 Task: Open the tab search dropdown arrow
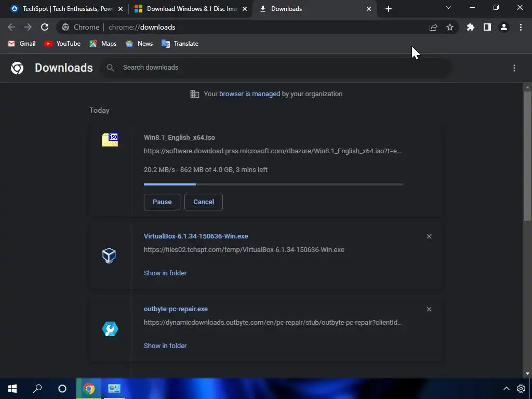coord(448,7)
